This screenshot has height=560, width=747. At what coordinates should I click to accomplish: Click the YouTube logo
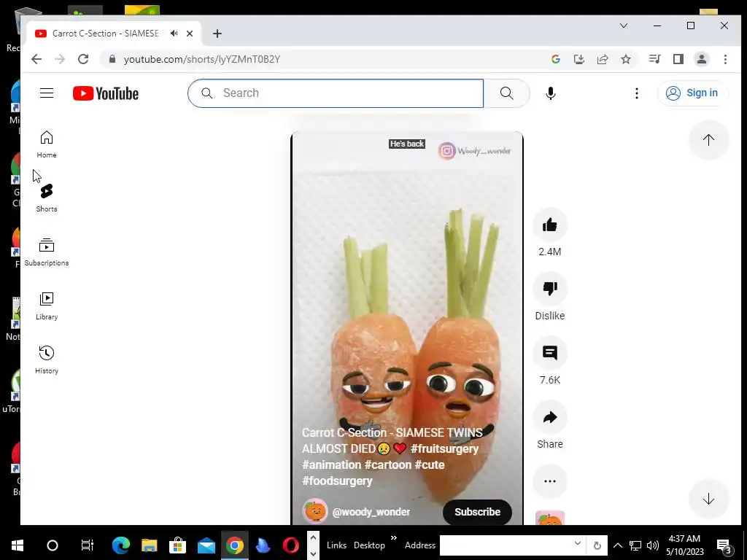click(106, 93)
